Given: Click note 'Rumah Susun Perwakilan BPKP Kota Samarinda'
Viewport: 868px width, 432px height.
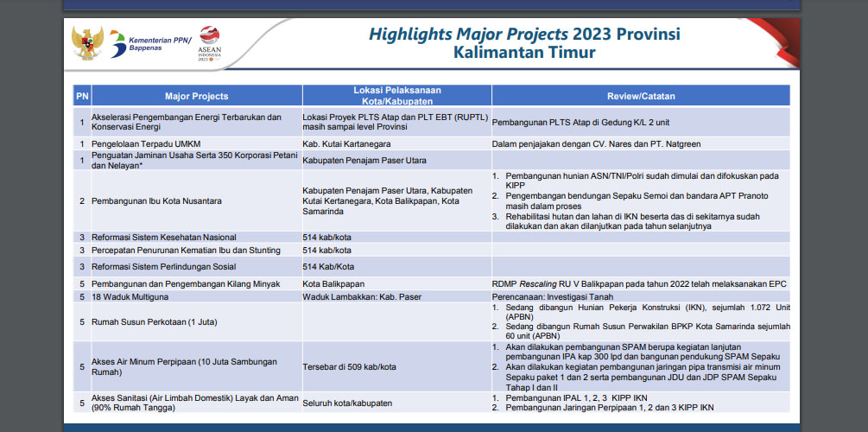Looking at the screenshot, I should (642, 331).
